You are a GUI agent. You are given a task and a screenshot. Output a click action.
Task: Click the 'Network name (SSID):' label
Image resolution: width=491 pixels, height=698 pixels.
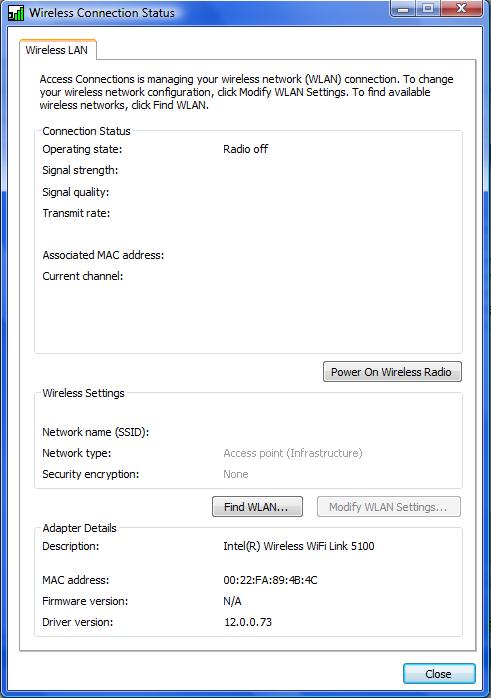coord(95,432)
